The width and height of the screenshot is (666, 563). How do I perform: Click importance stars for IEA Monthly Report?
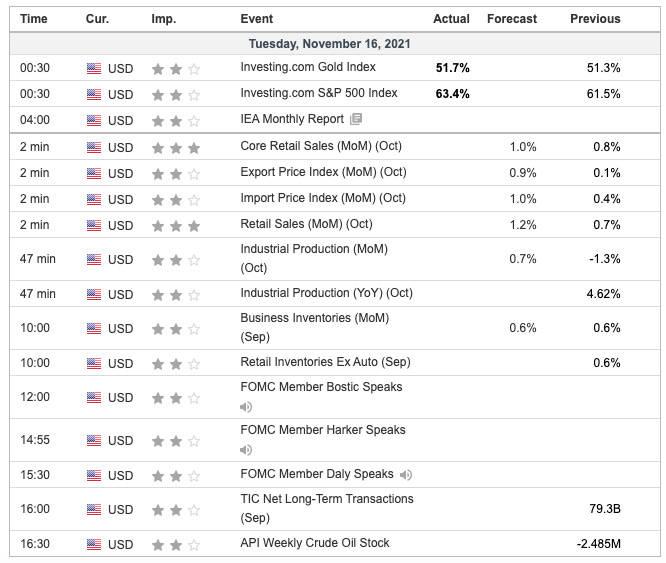[x=176, y=121]
